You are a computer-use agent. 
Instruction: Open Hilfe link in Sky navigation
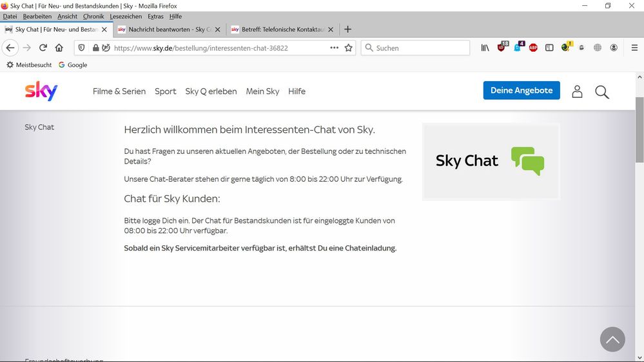pyautogui.click(x=297, y=91)
